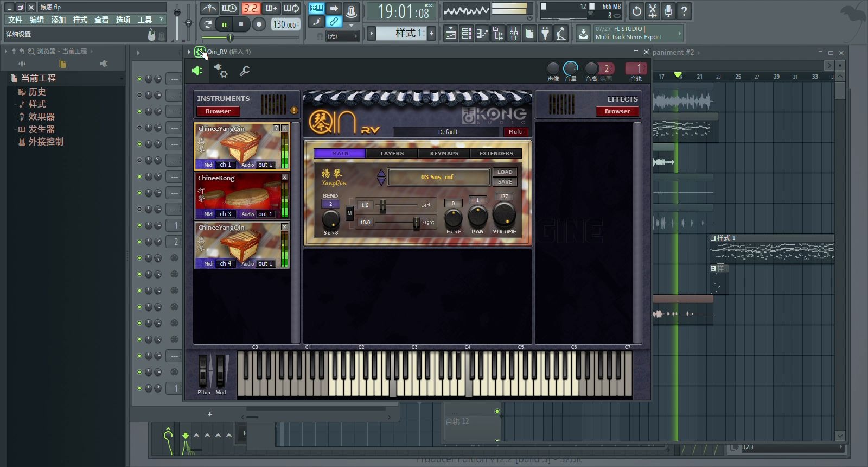868x467 pixels.
Task: Open the ch 3 Midi channel selector
Action: tap(225, 214)
